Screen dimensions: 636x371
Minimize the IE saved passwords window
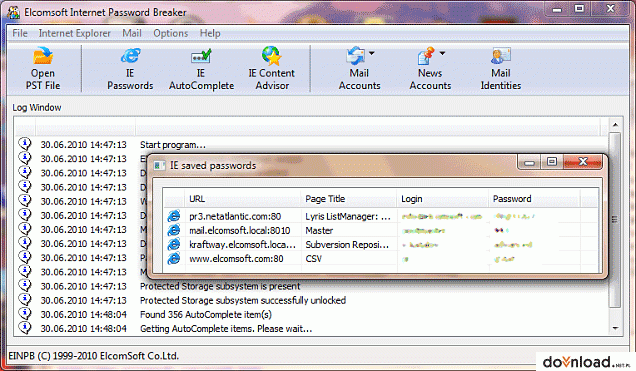point(529,162)
